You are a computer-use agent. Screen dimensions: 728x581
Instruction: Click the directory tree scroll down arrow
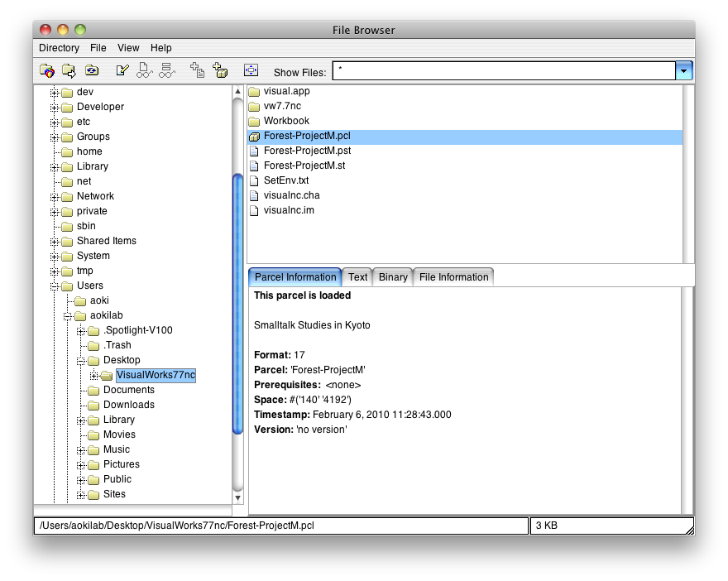[237, 498]
